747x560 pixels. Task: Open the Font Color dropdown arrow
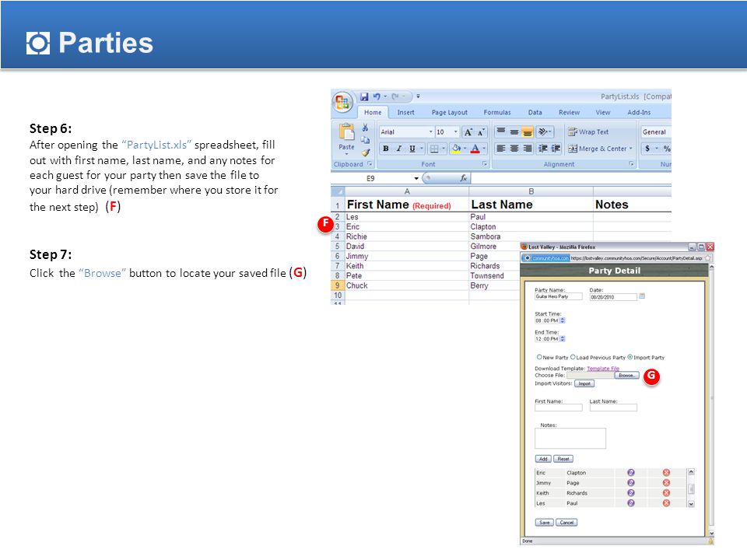click(484, 149)
